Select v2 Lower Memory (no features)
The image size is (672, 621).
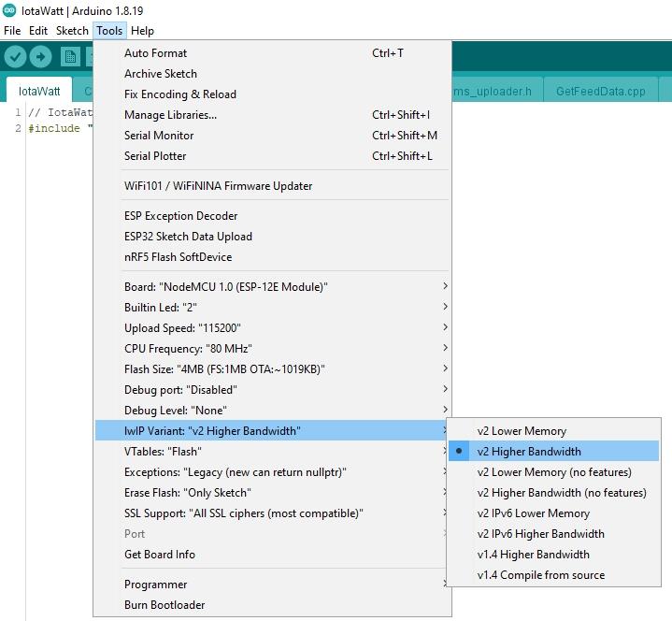pyautogui.click(x=553, y=472)
